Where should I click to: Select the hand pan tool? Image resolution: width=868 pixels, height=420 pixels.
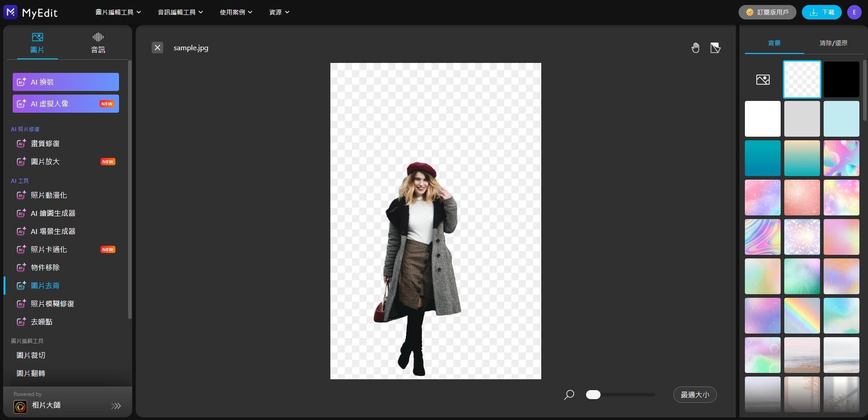tap(695, 48)
